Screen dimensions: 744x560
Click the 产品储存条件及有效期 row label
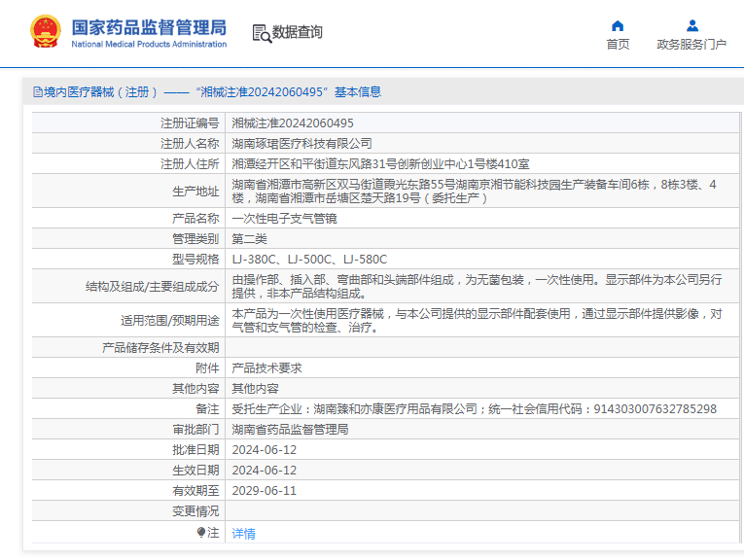point(160,348)
